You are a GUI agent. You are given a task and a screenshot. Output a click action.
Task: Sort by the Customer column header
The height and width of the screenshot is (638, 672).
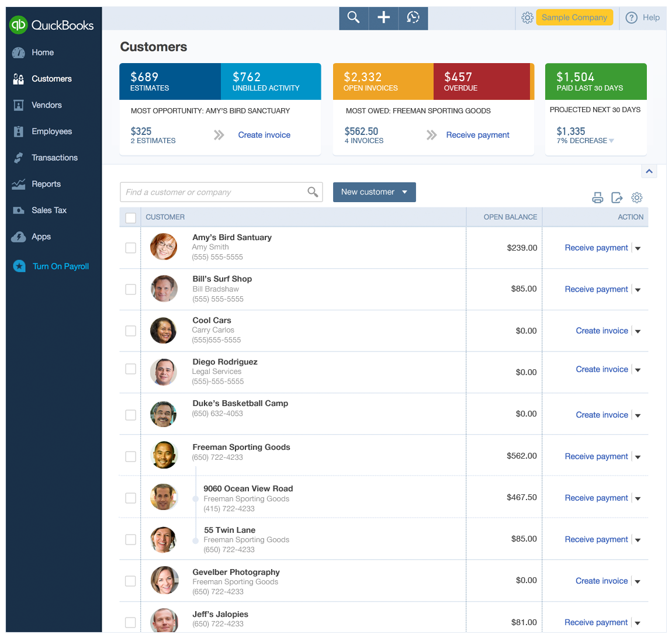(165, 217)
